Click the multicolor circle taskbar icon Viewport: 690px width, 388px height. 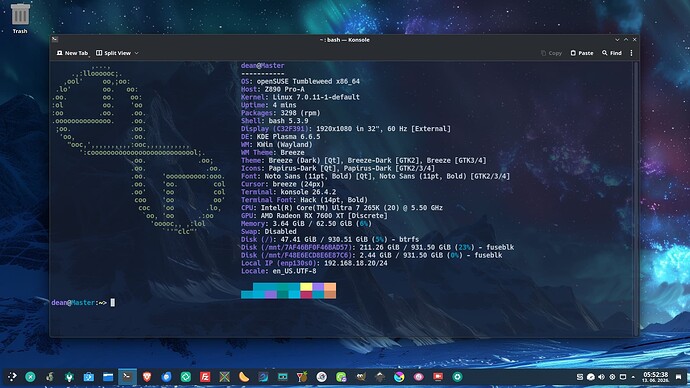click(x=399, y=377)
